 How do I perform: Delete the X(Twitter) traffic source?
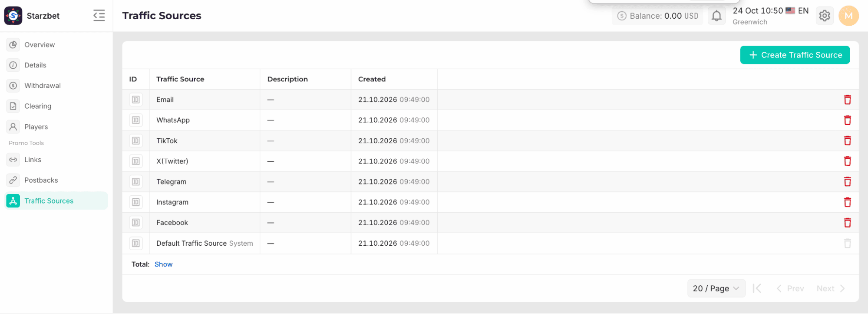click(847, 161)
